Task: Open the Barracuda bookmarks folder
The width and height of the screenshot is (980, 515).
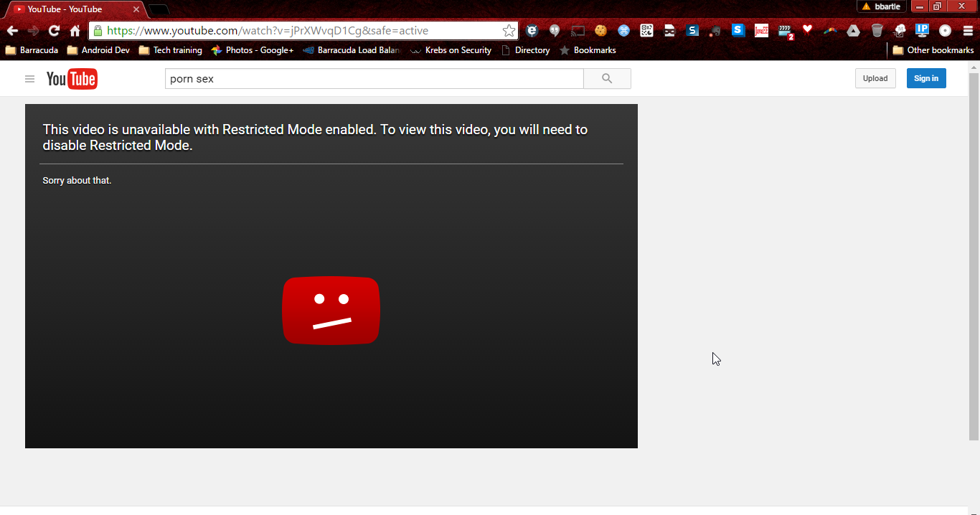Action: point(32,50)
